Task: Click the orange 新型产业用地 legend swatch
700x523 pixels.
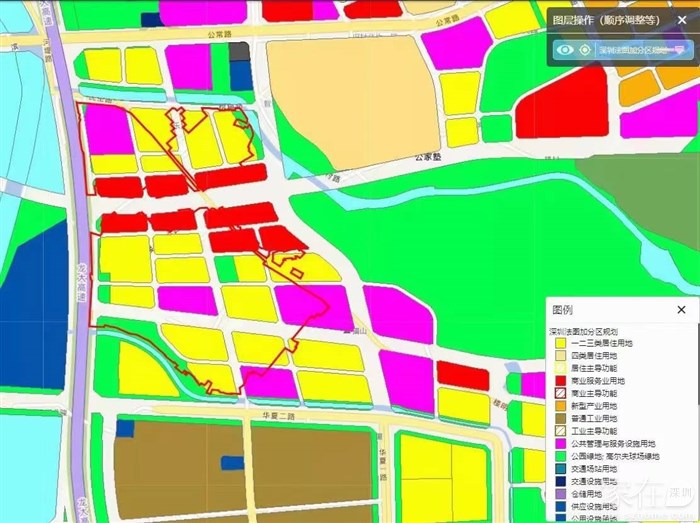Action: tap(561, 406)
